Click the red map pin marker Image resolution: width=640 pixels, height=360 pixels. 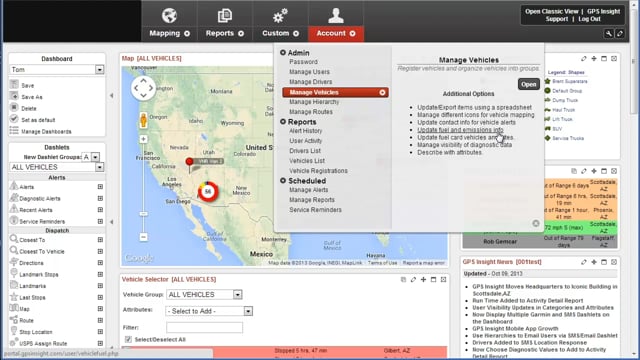pos(189,162)
